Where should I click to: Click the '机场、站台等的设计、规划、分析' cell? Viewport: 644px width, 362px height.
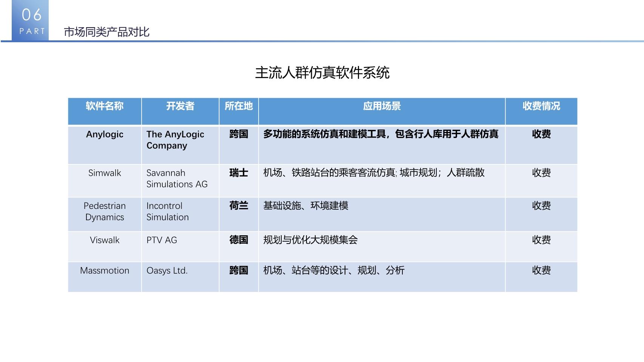coord(382,277)
